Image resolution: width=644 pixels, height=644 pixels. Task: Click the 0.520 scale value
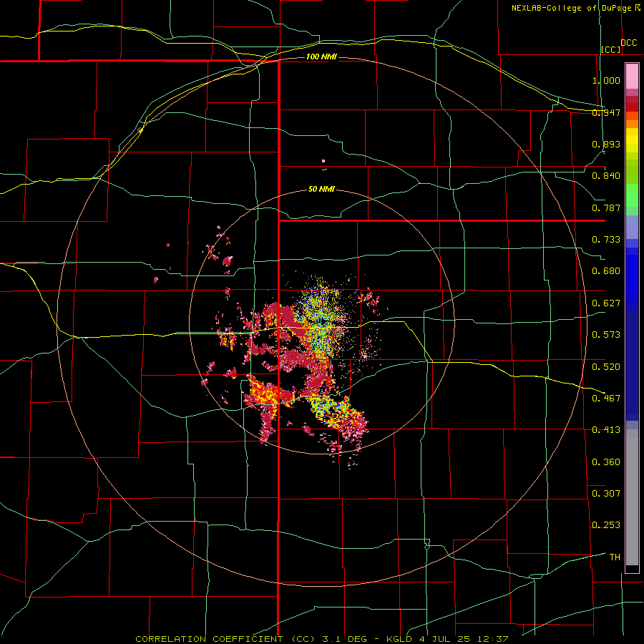(606, 367)
